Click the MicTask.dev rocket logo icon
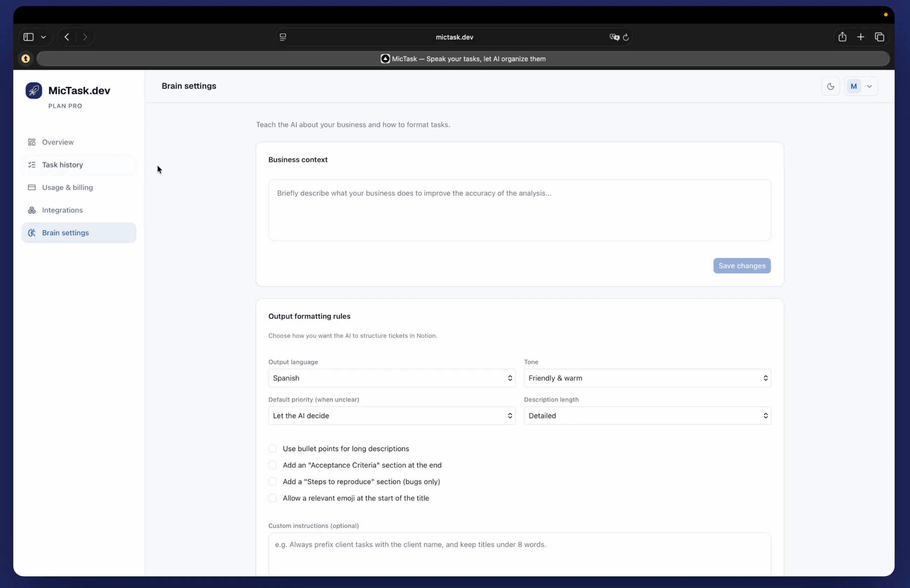This screenshot has width=910, height=588. [x=34, y=91]
